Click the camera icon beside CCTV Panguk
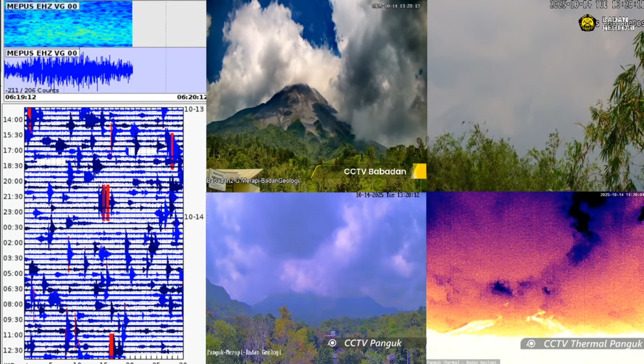The height and width of the screenshot is (364, 644). coord(332,343)
